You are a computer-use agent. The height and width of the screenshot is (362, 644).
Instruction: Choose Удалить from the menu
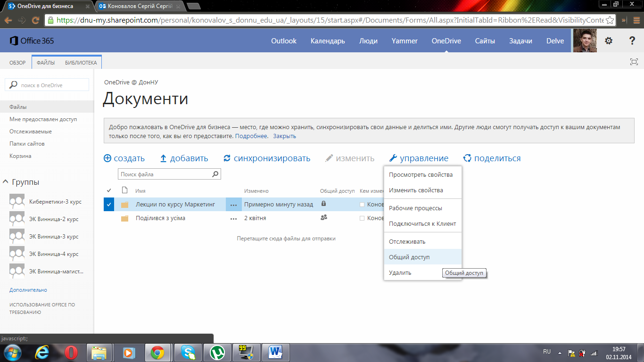[423, 273]
